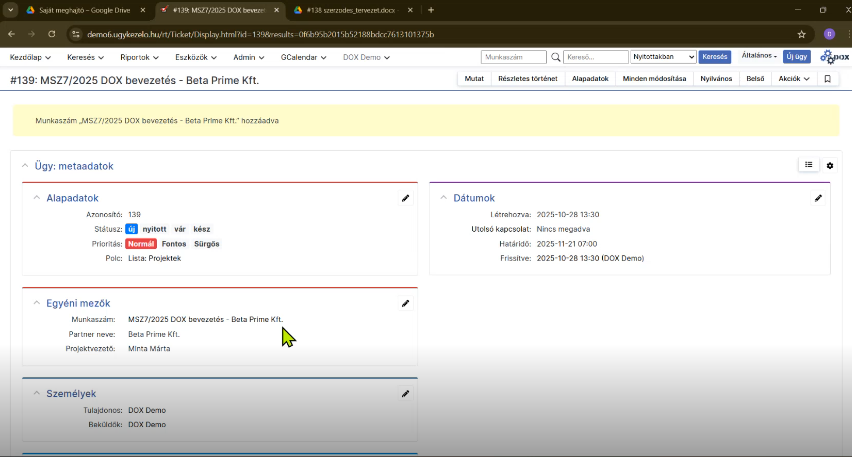Click the bookmark icon in ticket toolbar
852x457 pixels.
(x=827, y=79)
